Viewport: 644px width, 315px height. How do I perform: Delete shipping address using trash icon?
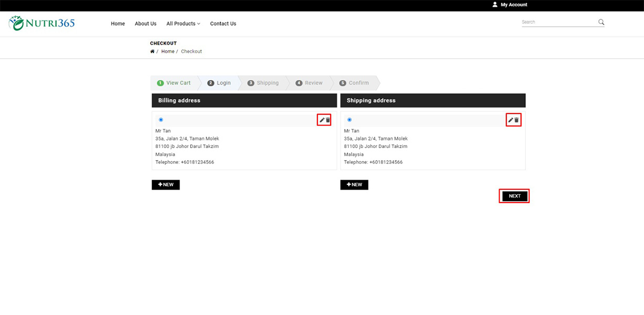click(516, 120)
